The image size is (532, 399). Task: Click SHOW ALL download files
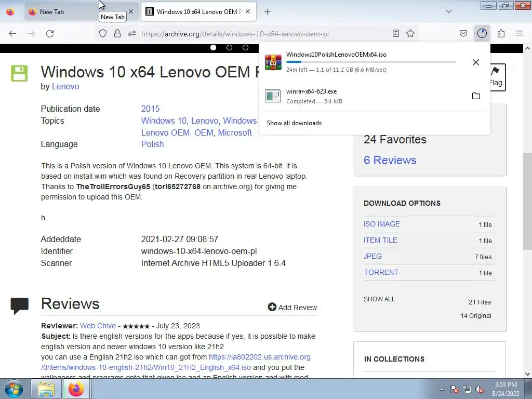tap(379, 299)
